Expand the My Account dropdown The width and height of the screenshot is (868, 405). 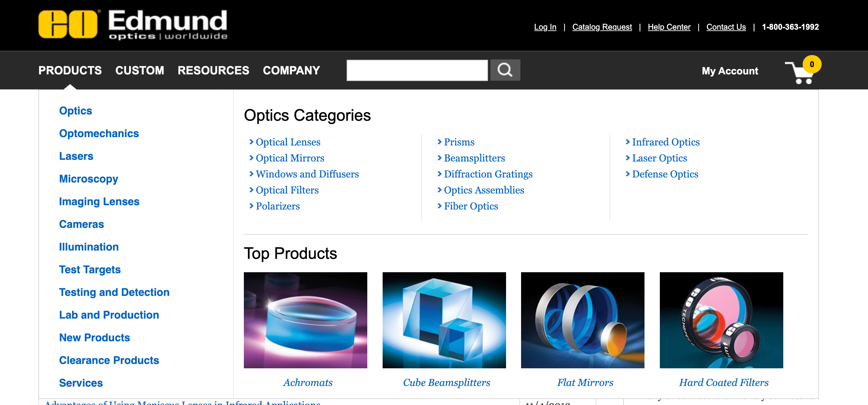[730, 71]
